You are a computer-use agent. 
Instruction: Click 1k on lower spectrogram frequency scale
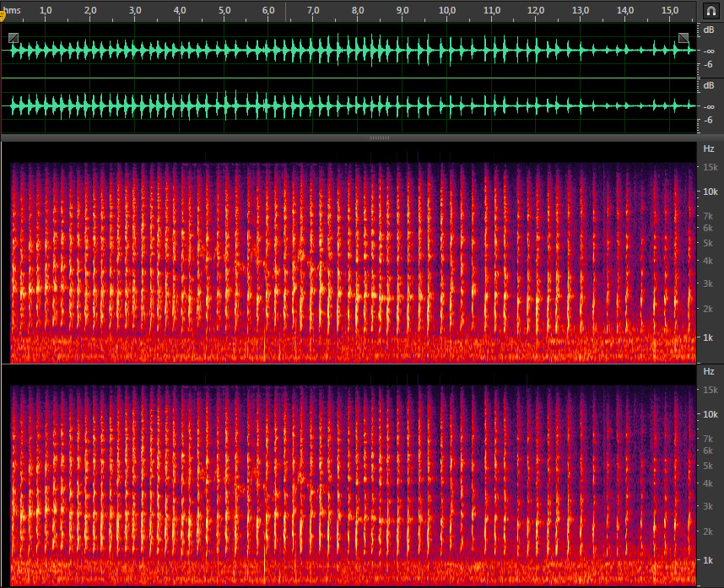click(x=708, y=560)
